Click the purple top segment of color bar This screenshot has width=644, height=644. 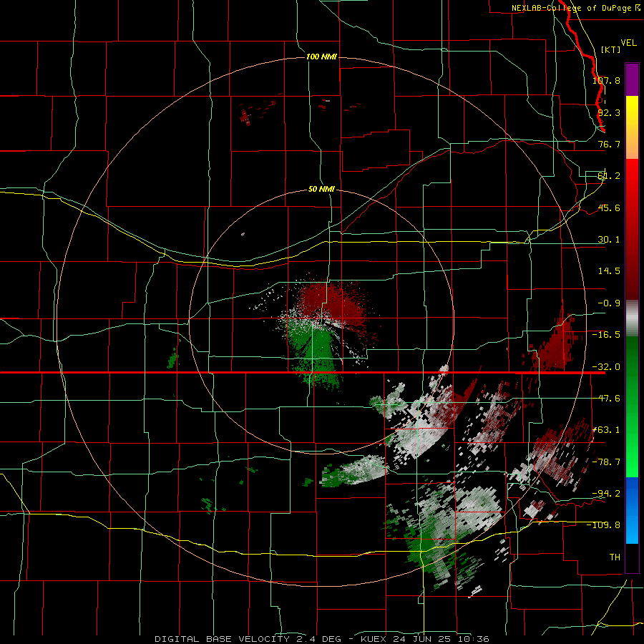[x=632, y=79]
